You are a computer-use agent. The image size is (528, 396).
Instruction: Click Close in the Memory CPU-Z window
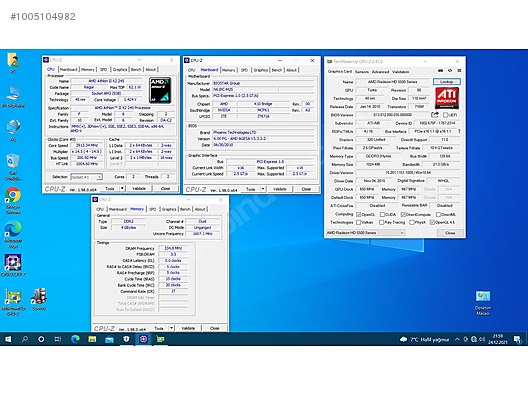coord(214,328)
